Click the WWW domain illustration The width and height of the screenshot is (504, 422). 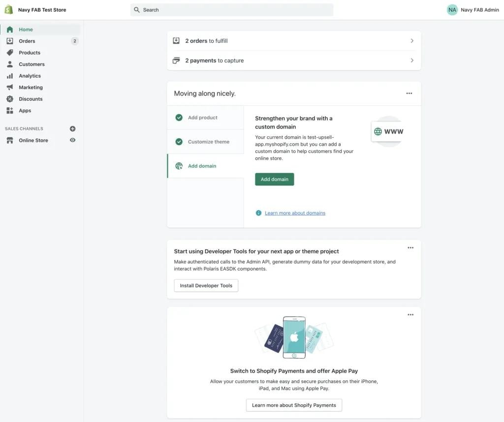(389, 131)
